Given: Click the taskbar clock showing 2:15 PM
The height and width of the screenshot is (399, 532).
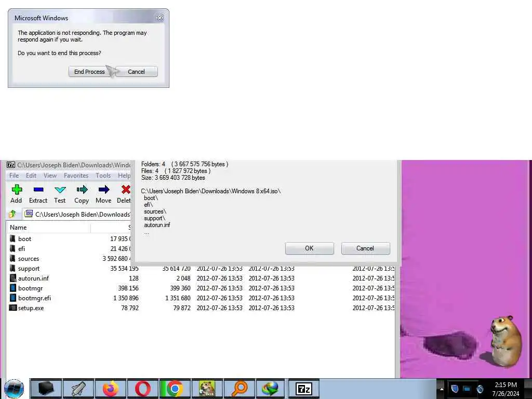Looking at the screenshot, I should coord(506,389).
